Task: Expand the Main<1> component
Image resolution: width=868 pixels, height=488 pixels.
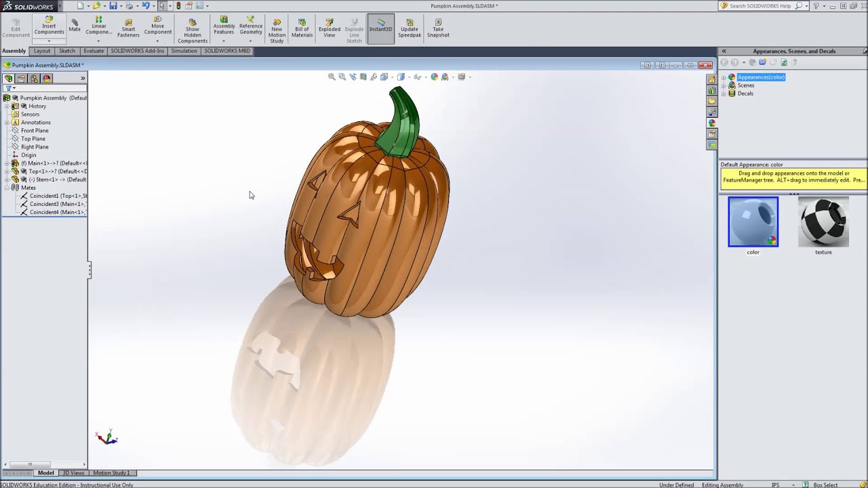Action: pos(7,163)
